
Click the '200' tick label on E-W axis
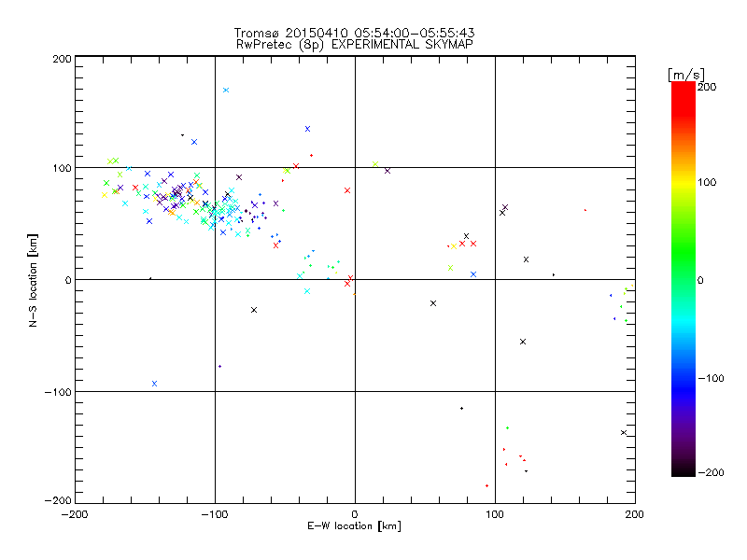(635, 514)
